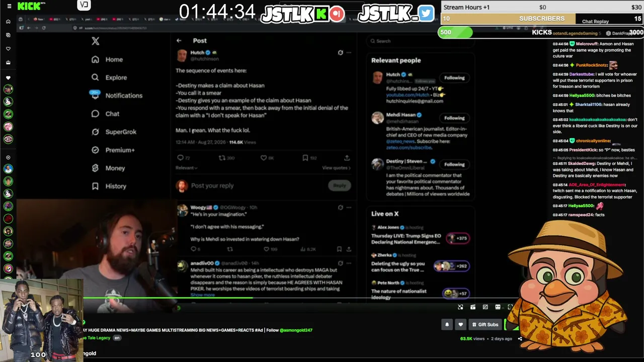Toggle Following for Mehdi Hasan
The width and height of the screenshot is (644, 362).
(454, 118)
